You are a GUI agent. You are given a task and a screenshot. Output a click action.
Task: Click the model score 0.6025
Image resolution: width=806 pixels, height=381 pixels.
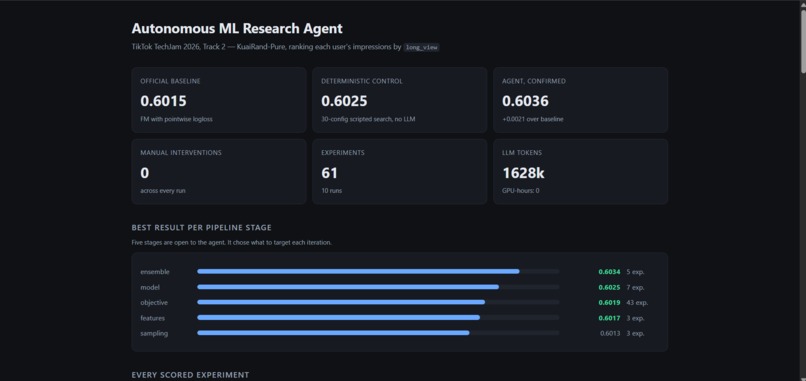pyautogui.click(x=609, y=287)
